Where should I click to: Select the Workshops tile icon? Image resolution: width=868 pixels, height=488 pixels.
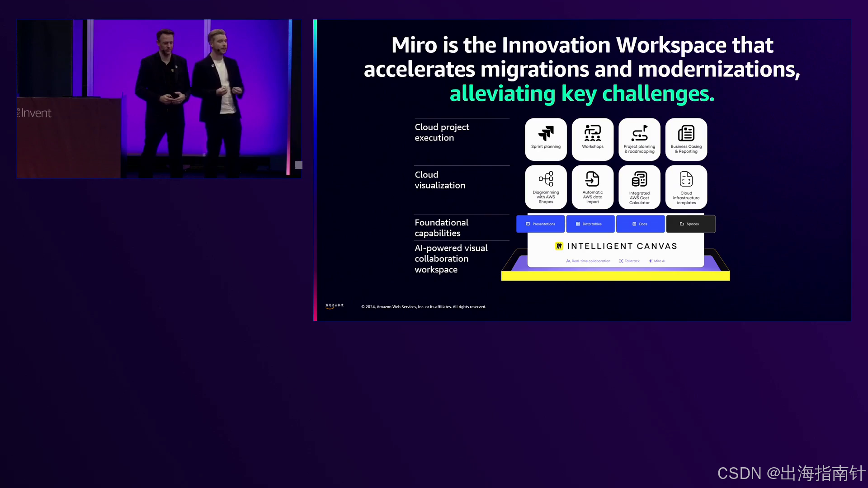[x=592, y=133]
